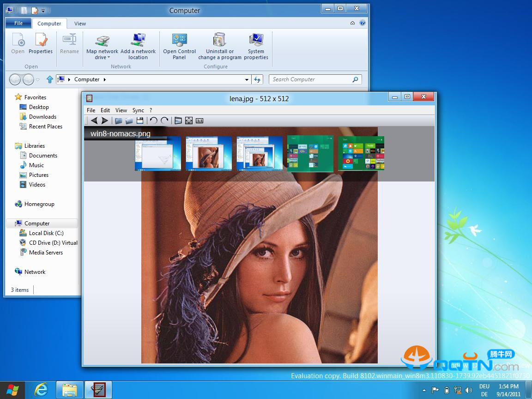Open Control Panel from the ribbon

coord(179,47)
